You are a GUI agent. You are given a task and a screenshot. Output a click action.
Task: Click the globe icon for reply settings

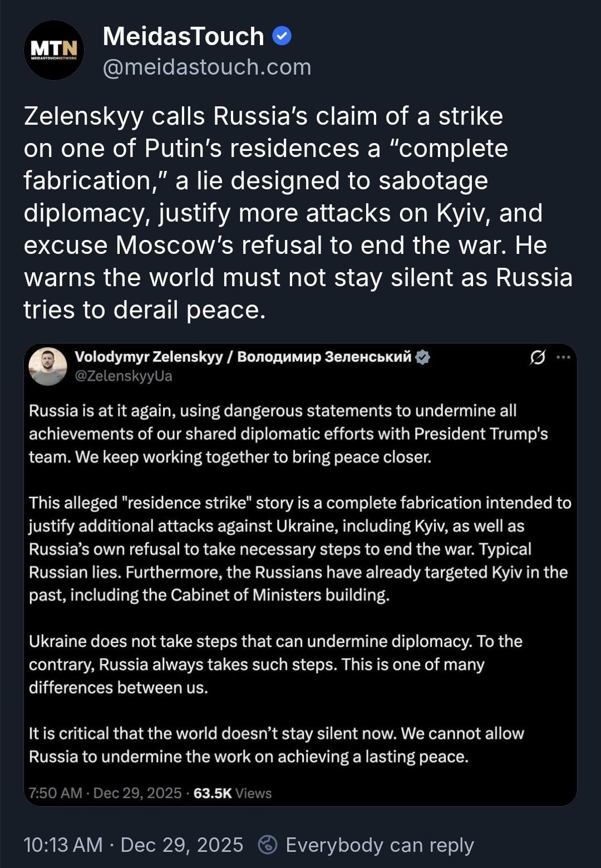coord(268,845)
